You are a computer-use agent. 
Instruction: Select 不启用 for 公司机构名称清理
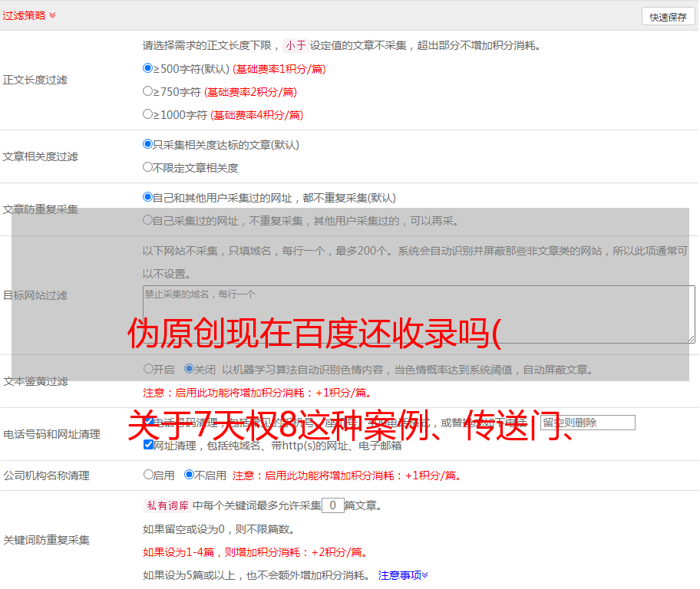[190, 474]
